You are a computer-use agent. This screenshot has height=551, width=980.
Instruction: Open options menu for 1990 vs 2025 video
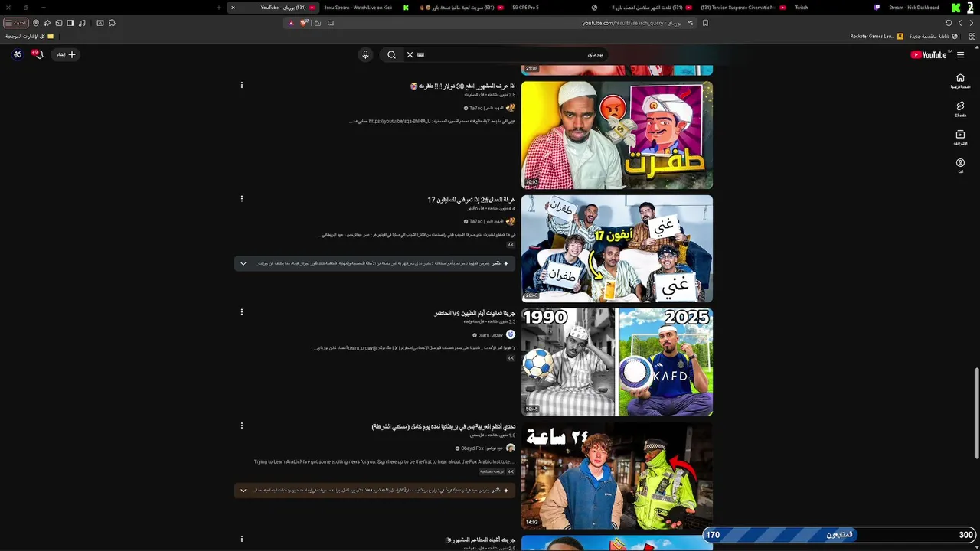click(x=242, y=312)
